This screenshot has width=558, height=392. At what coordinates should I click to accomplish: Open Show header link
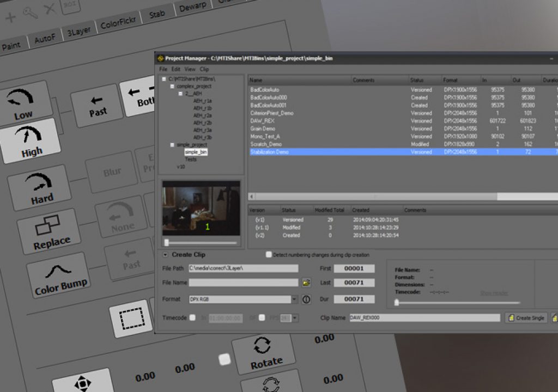point(494,293)
